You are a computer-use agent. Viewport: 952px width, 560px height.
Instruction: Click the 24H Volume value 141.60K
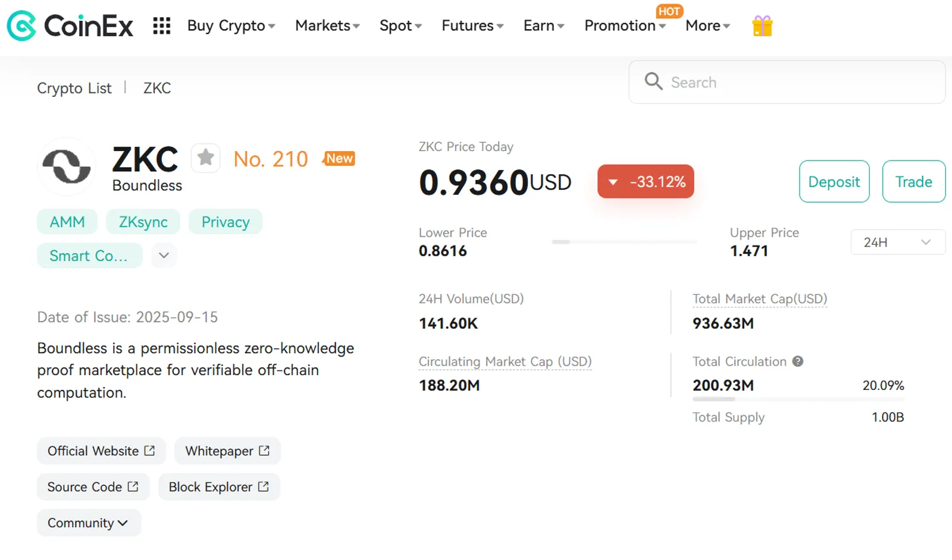(x=448, y=323)
